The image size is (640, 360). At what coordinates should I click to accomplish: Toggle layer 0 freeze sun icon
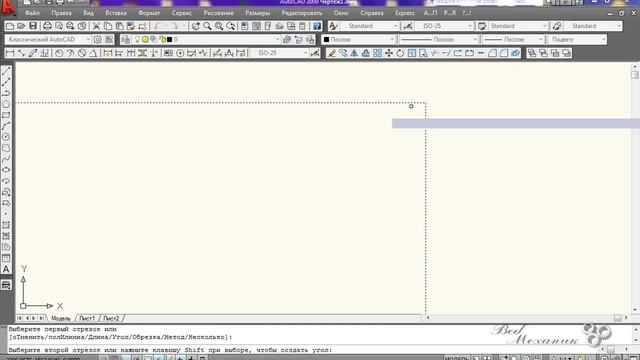click(x=145, y=40)
